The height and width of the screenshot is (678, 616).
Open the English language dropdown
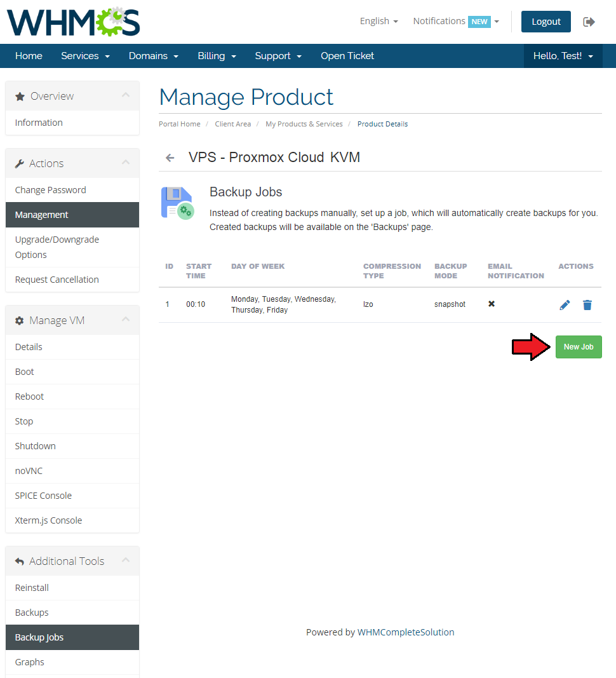click(x=378, y=21)
